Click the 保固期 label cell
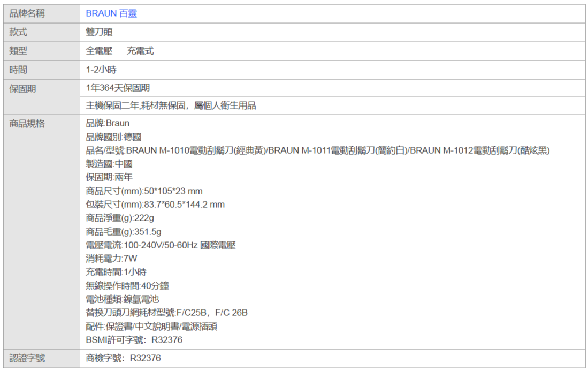The image size is (588, 371). point(42,97)
